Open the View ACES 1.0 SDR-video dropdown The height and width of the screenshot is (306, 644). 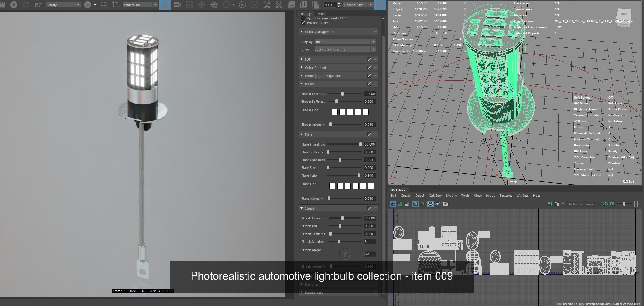[345, 50]
